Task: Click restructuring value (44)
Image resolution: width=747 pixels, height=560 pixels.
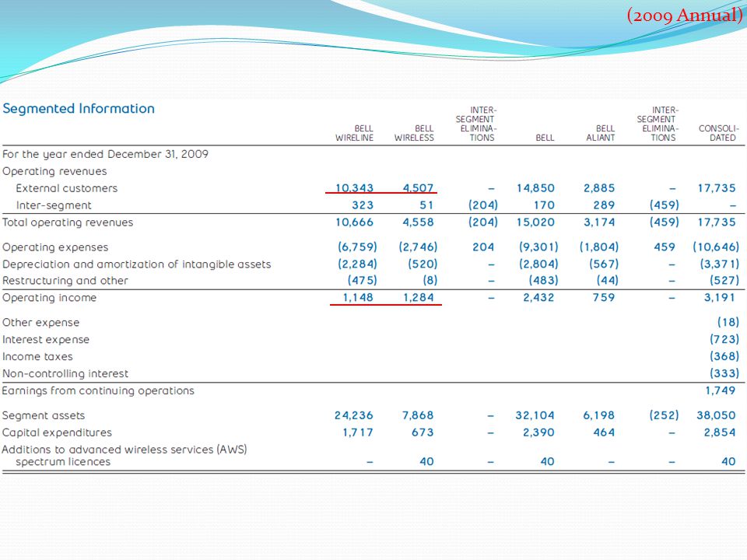Action: tap(608, 281)
